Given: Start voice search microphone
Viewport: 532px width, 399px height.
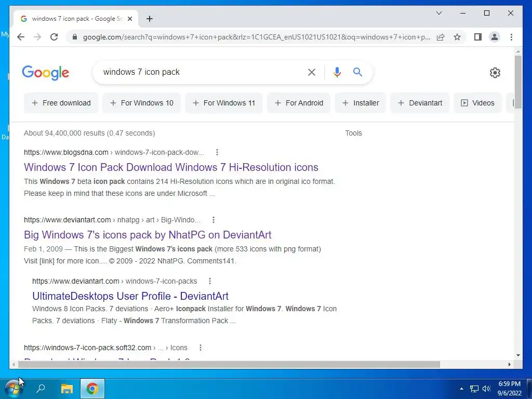Looking at the screenshot, I should pyautogui.click(x=337, y=72).
